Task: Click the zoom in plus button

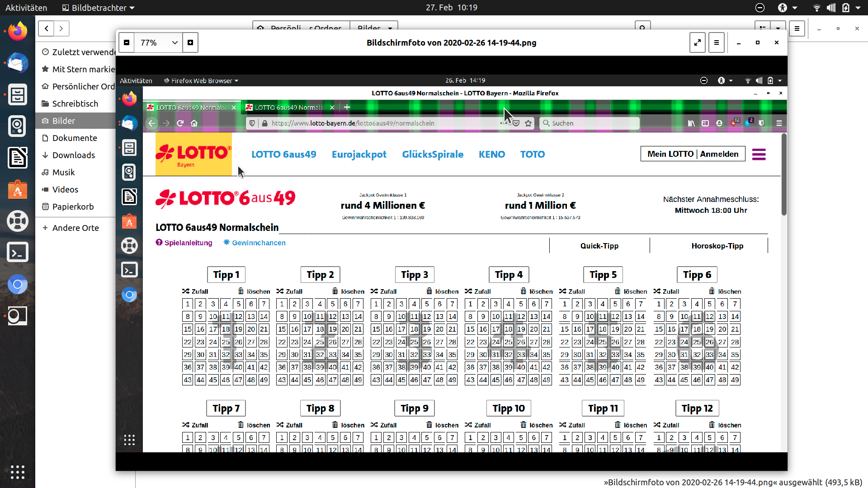Action: point(190,42)
